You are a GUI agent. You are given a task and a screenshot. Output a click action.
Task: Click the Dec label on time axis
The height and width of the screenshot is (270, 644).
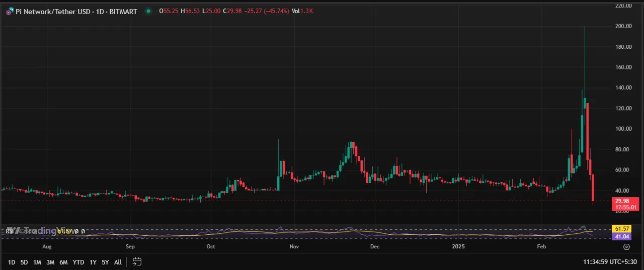[x=374, y=247]
